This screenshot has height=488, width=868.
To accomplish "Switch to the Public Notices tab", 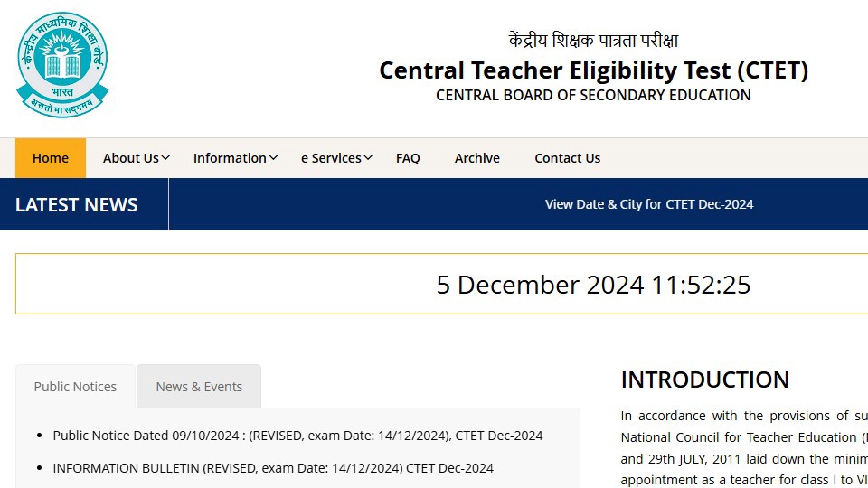I will pos(75,387).
